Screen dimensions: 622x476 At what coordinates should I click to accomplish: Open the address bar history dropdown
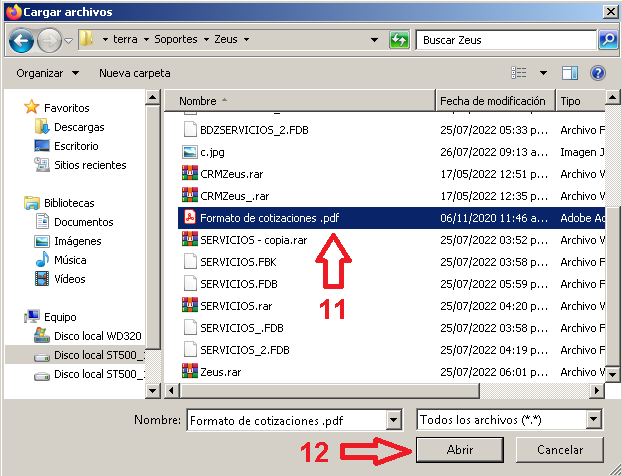tap(374, 40)
